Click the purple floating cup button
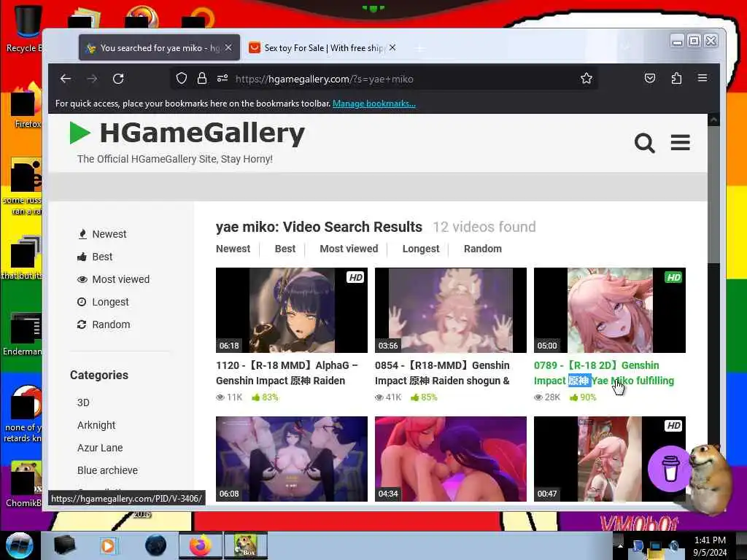 tap(670, 469)
